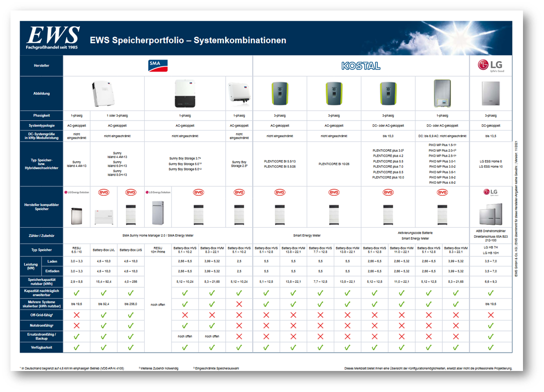Image resolution: width=544 pixels, height=392 pixels.
Task: Click the PLENTICORE BI 10/26 cell
Action: 333,163
